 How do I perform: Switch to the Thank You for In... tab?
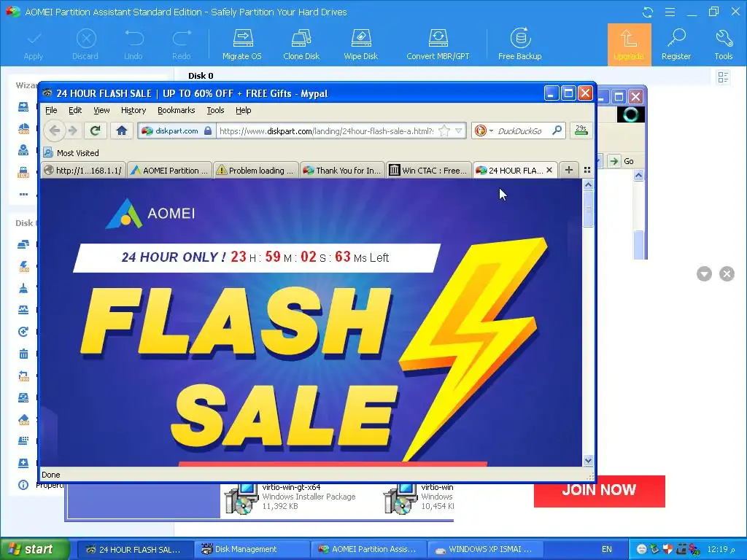point(343,171)
